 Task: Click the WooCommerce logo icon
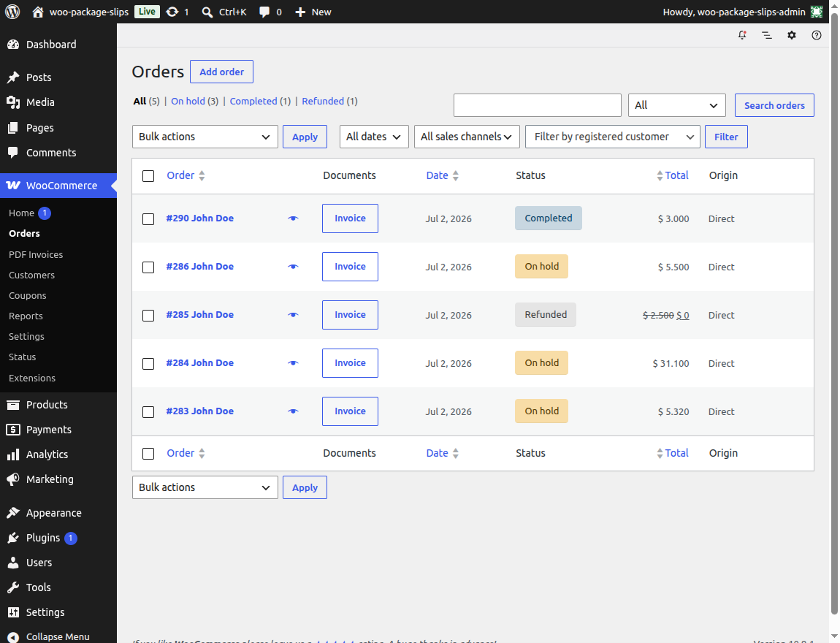tap(13, 186)
